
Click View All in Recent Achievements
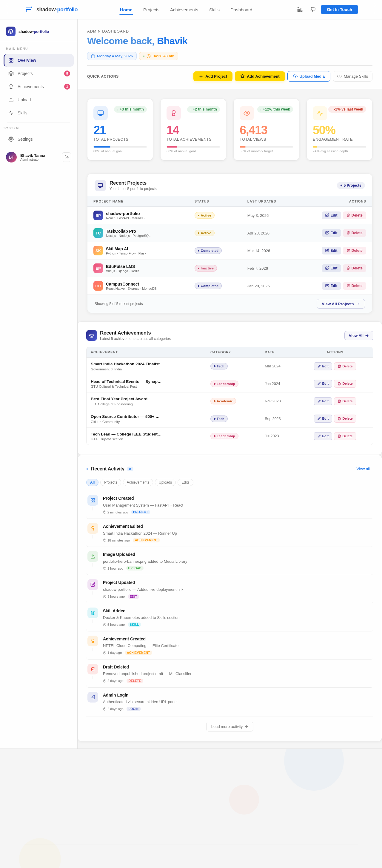(359, 336)
